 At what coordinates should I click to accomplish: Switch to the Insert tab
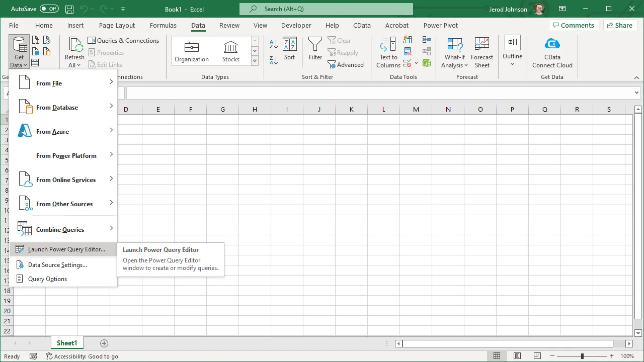[75, 25]
